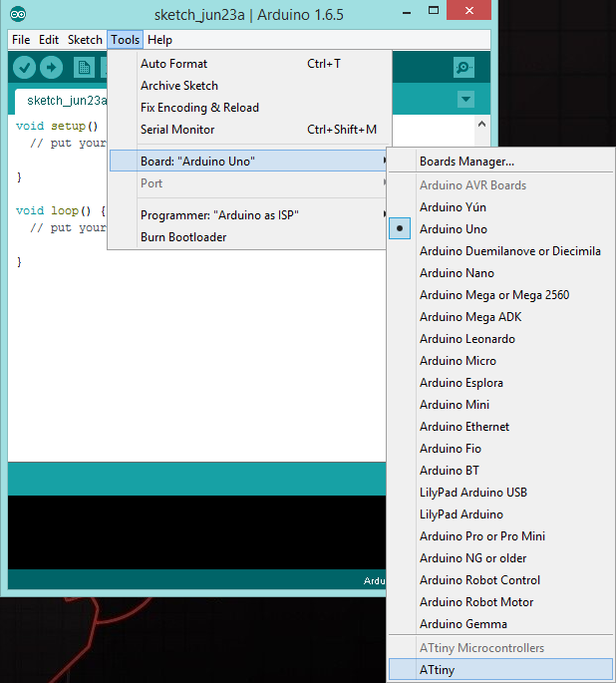Choose Arduino Robot Control board
Screen dimensions: 616x683
pos(500,579)
